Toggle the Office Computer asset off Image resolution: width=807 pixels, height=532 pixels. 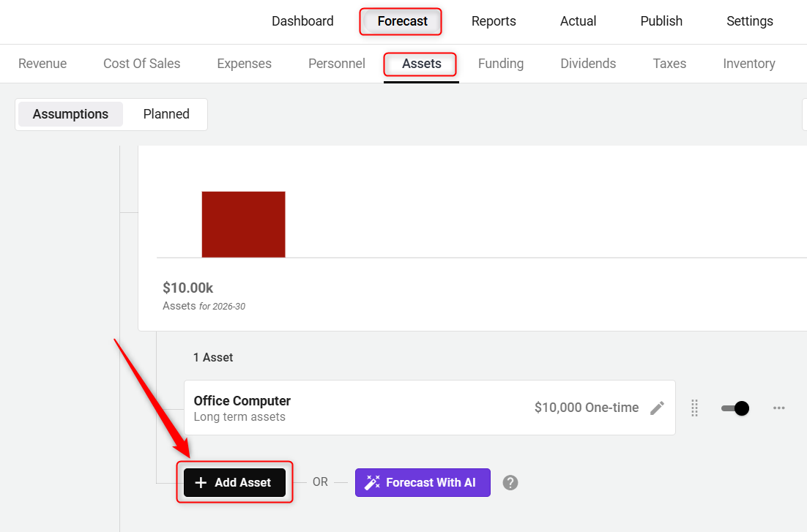point(735,408)
